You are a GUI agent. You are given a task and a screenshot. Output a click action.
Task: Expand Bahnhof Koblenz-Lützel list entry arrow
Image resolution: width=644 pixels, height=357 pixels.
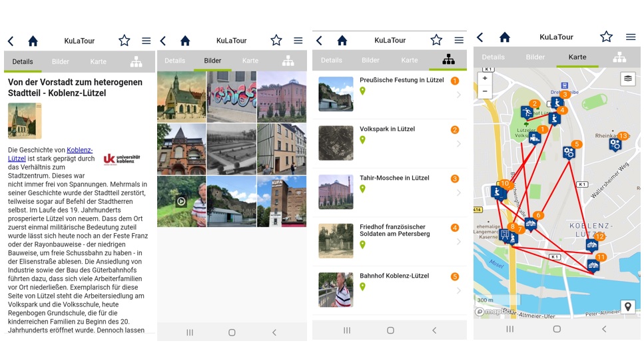click(x=458, y=291)
